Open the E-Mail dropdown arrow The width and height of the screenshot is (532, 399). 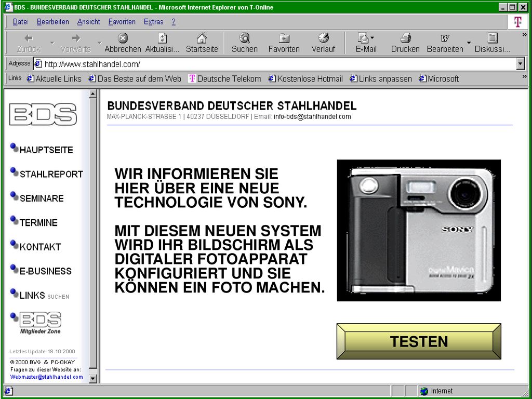coord(372,37)
